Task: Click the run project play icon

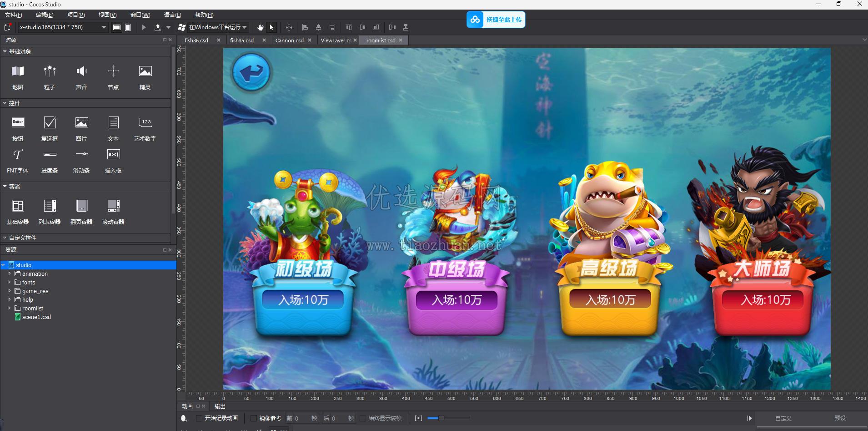Action: click(144, 27)
